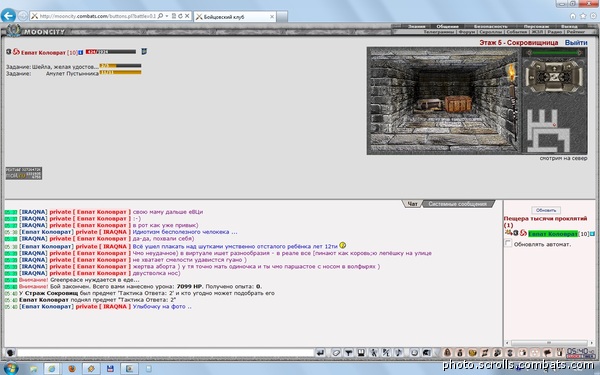
Task: Click the send message arrow icon
Action: pyautogui.click(x=320, y=352)
